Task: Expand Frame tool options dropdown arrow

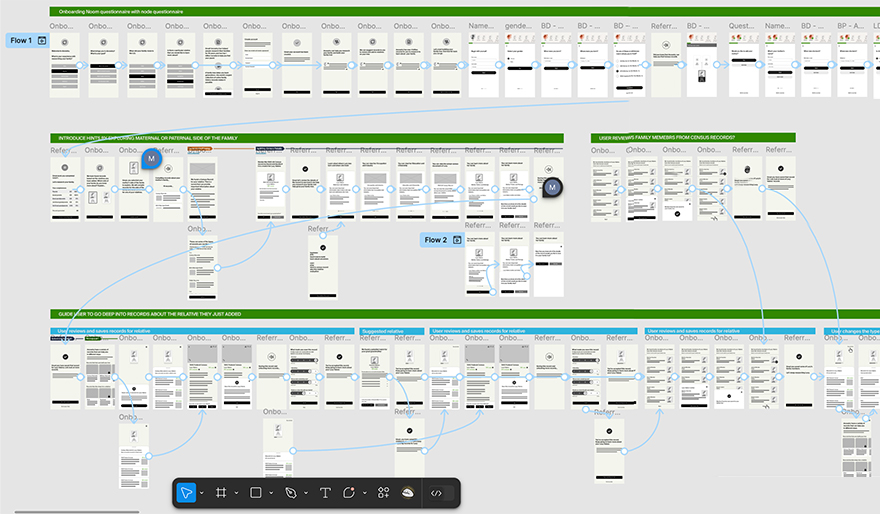Action: click(237, 493)
